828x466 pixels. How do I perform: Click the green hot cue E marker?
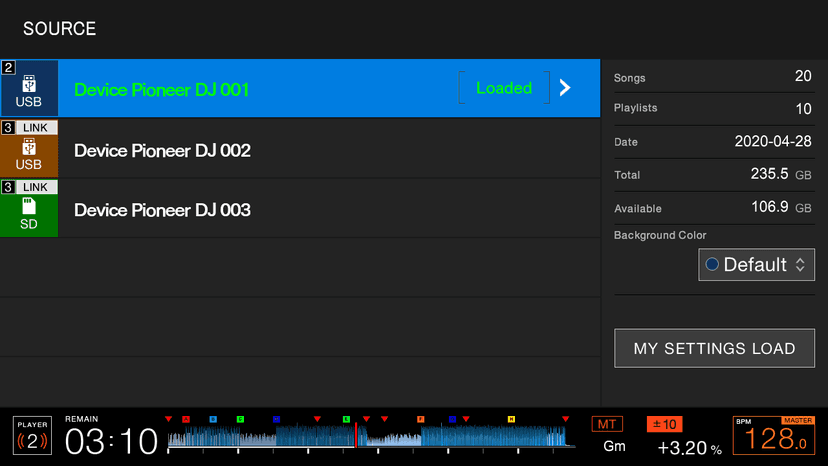[346, 419]
